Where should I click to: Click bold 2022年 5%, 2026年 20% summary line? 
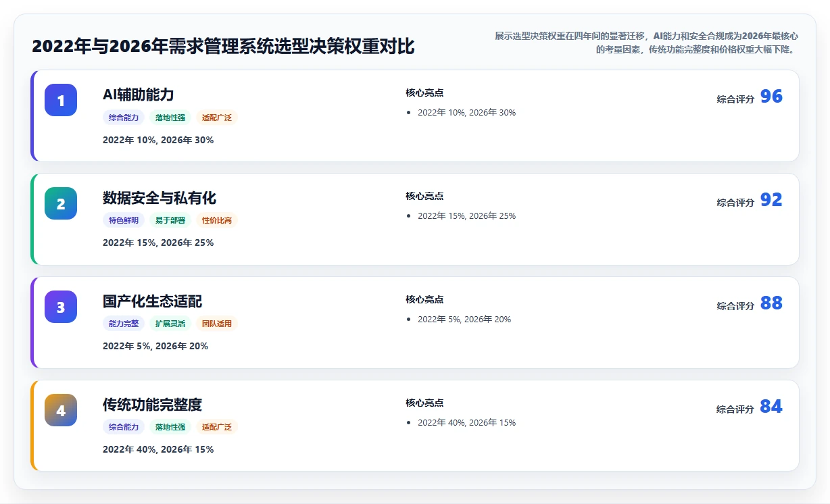pyautogui.click(x=155, y=346)
